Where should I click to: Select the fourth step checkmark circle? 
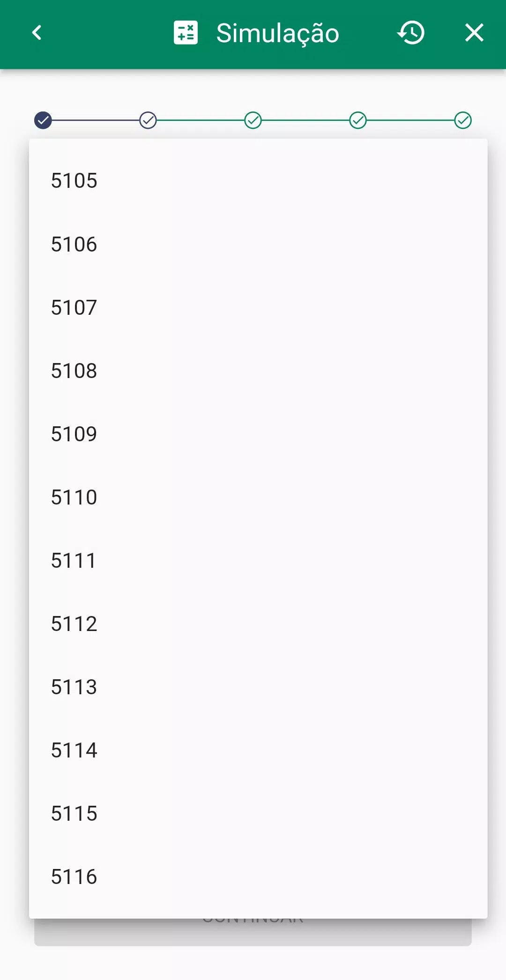pyautogui.click(x=358, y=120)
